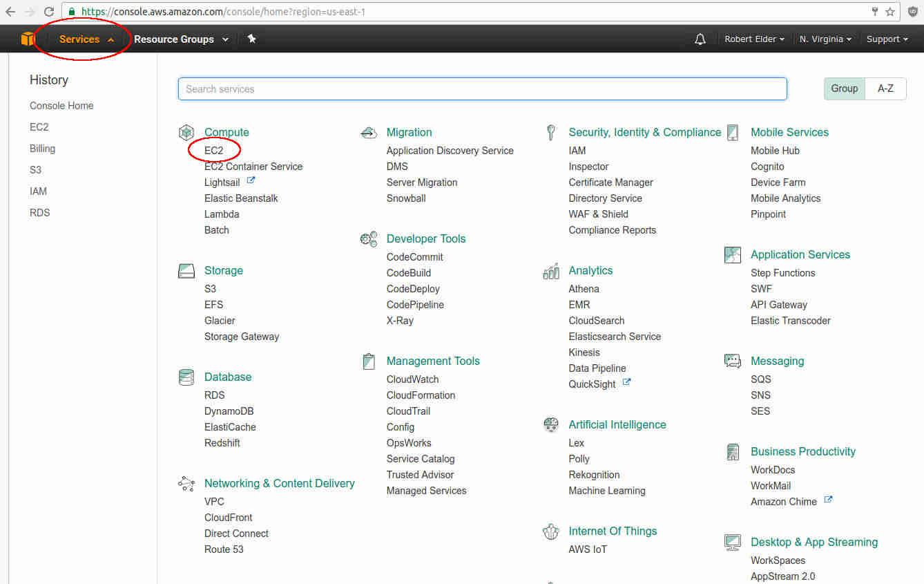The image size is (924, 584).
Task: Click the pin shortcut icon in navbar
Action: 252,39
